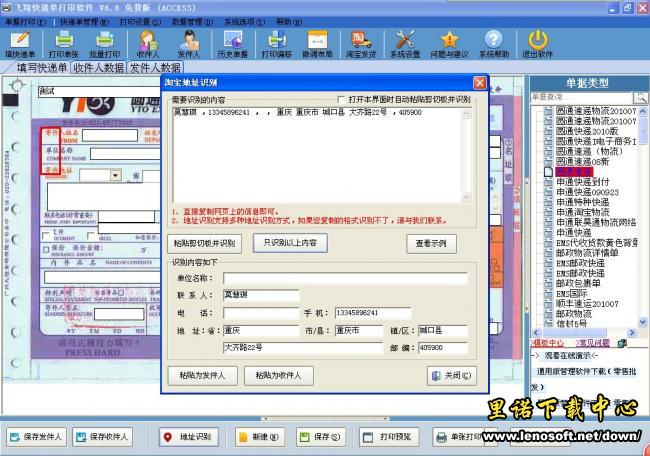Click the 手机 field showing 13345896241
The height and width of the screenshot is (456, 650).
[373, 313]
